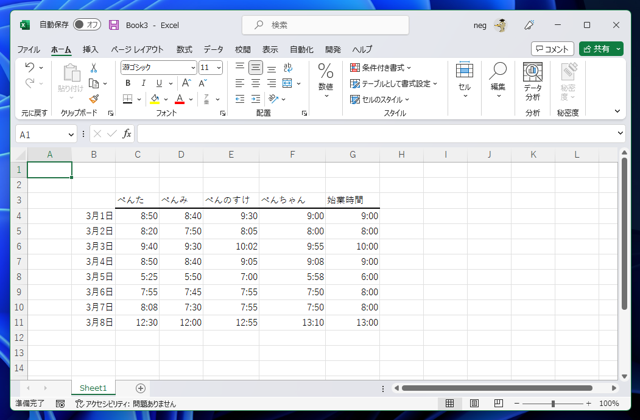Open the 数式 tab
Image resolution: width=640 pixels, height=420 pixels.
(x=184, y=49)
